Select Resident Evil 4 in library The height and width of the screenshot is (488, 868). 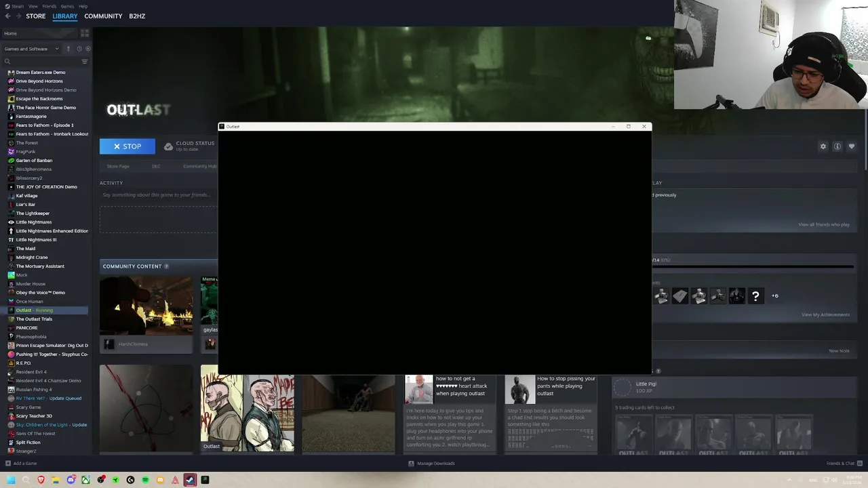(31, 372)
